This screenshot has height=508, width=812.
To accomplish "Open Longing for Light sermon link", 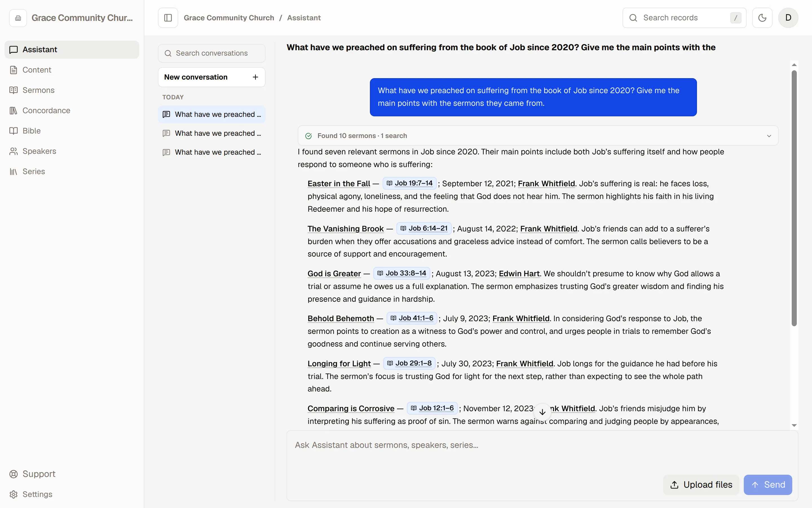I will (x=339, y=364).
